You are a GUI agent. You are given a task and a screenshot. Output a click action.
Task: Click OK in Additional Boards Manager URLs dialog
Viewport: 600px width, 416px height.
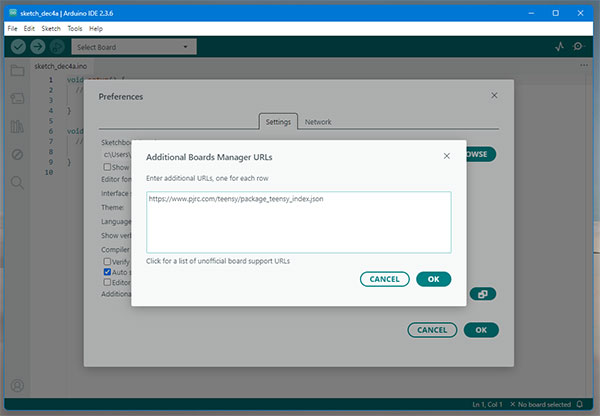coord(433,279)
